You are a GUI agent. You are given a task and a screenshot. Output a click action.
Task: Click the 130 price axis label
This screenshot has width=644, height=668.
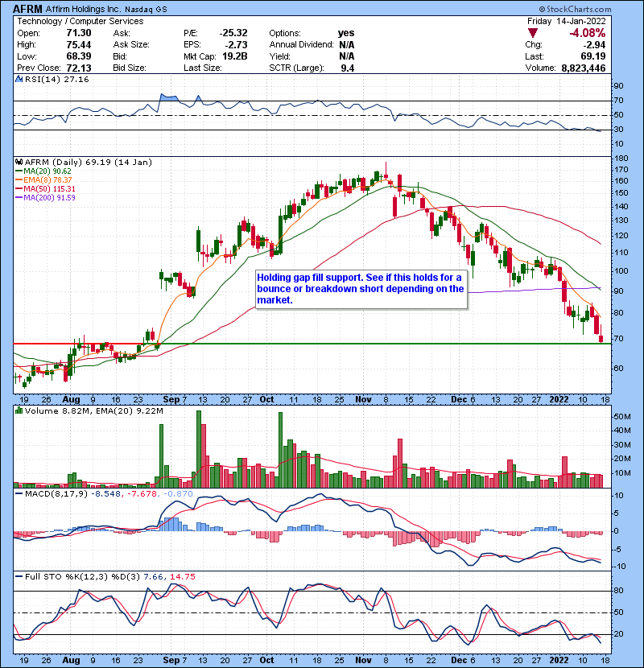coord(621,221)
